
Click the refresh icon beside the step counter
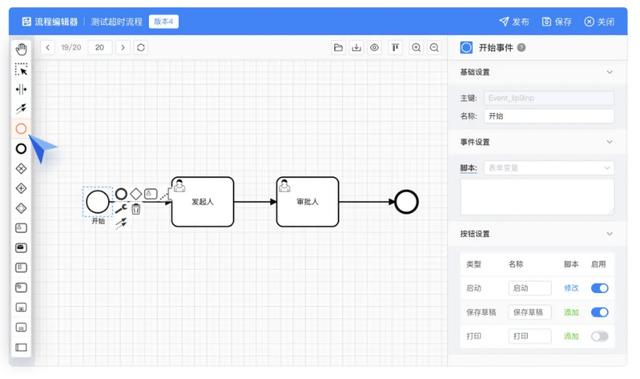[x=141, y=48]
